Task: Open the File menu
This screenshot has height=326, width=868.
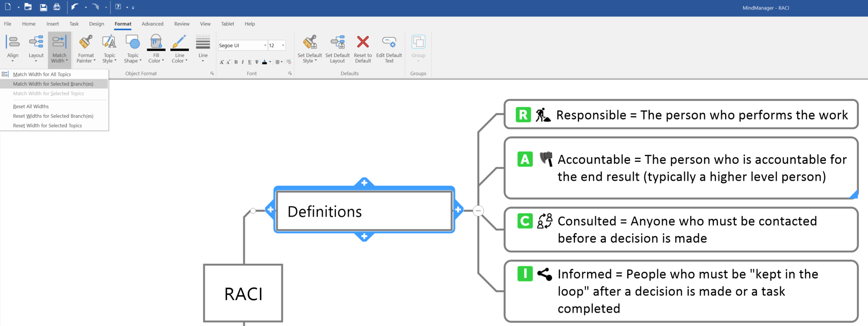Action: (x=8, y=24)
